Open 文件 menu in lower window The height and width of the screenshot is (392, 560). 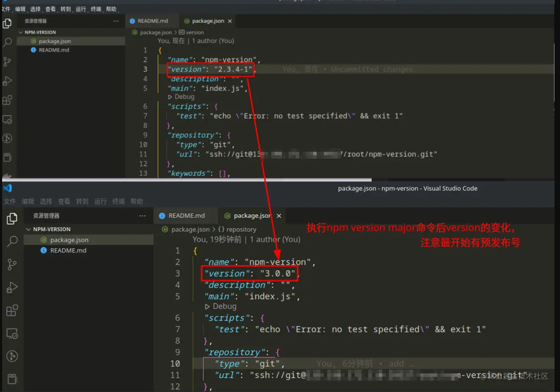pos(10,201)
